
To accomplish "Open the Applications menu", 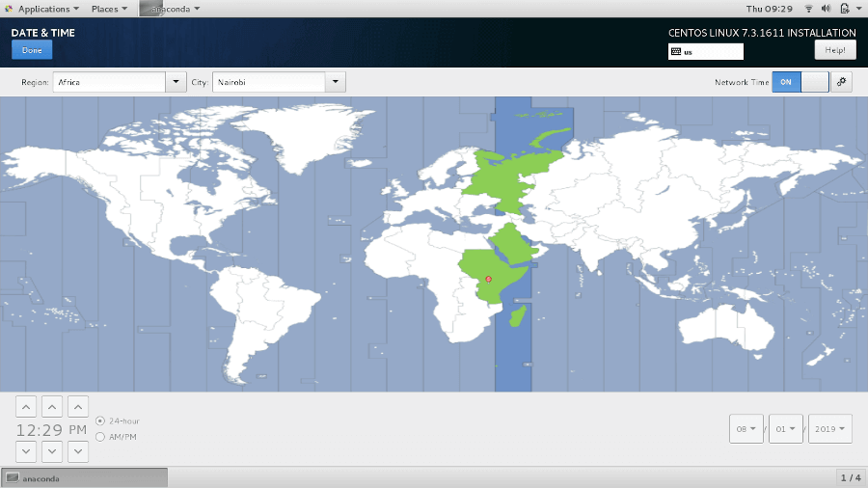I will (x=43, y=9).
